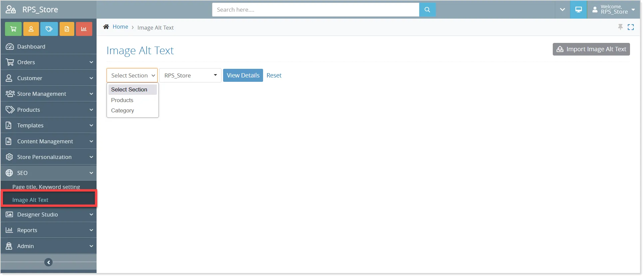Expand the Admin menu

click(x=49, y=246)
